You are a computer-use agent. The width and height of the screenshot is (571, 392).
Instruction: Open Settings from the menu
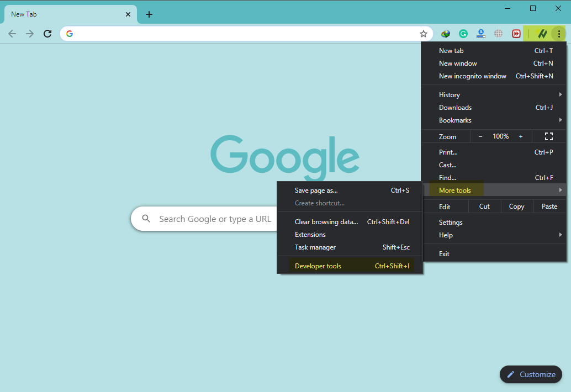tap(494, 223)
